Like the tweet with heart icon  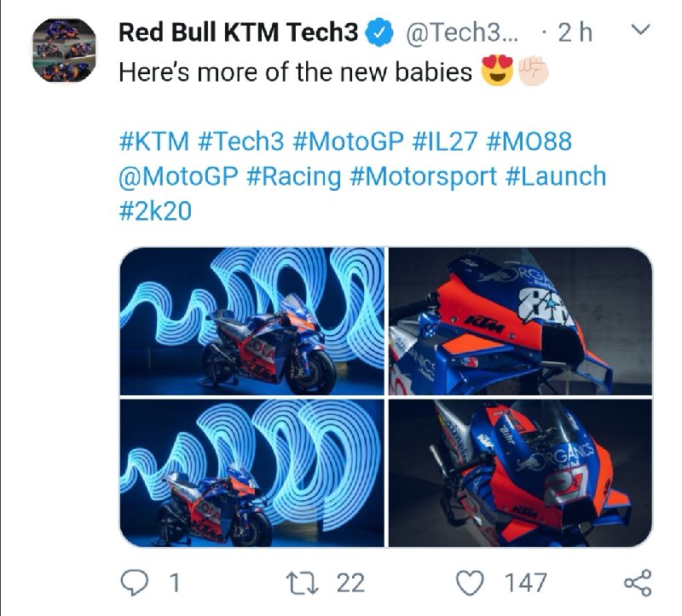[470, 583]
